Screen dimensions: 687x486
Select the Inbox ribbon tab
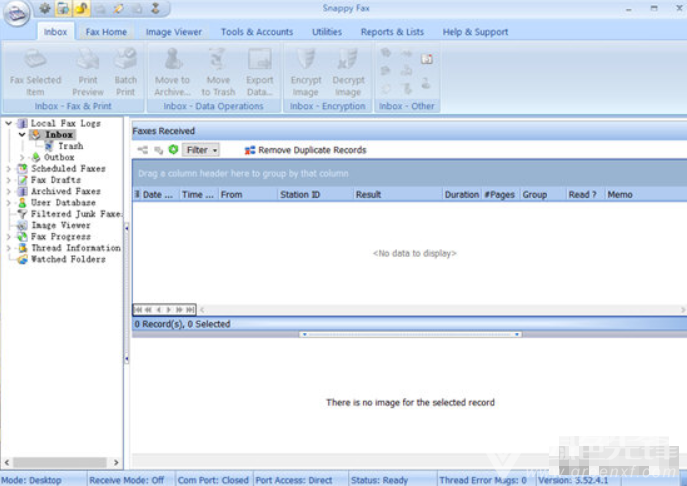(55, 32)
